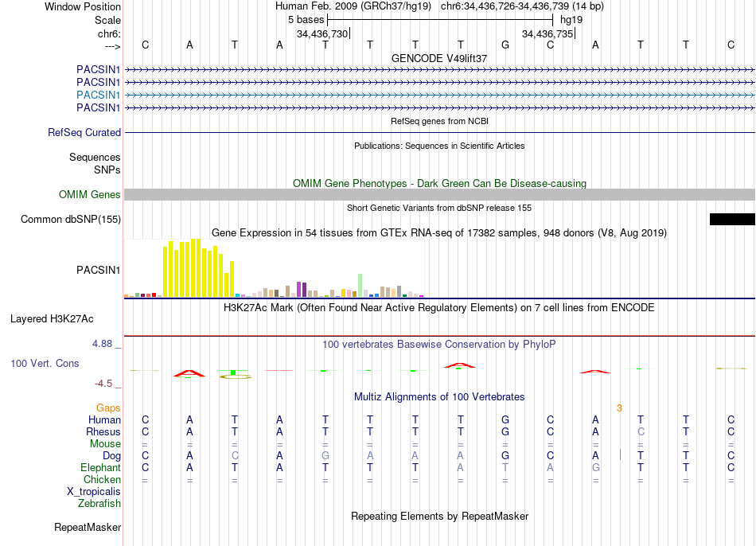Click the orange Gaps label
Image resolution: width=756 pixels, height=546 pixels.
pos(108,408)
